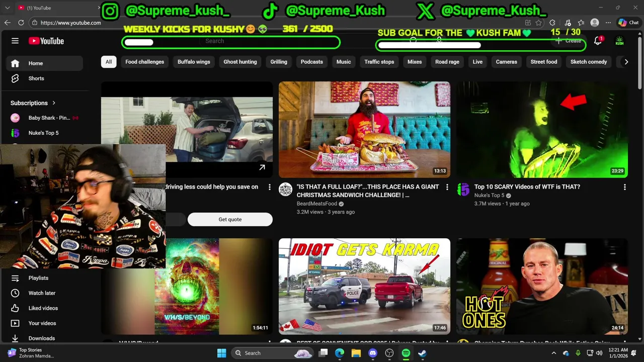Select the All filter chip
This screenshot has height=362, width=644.
109,62
